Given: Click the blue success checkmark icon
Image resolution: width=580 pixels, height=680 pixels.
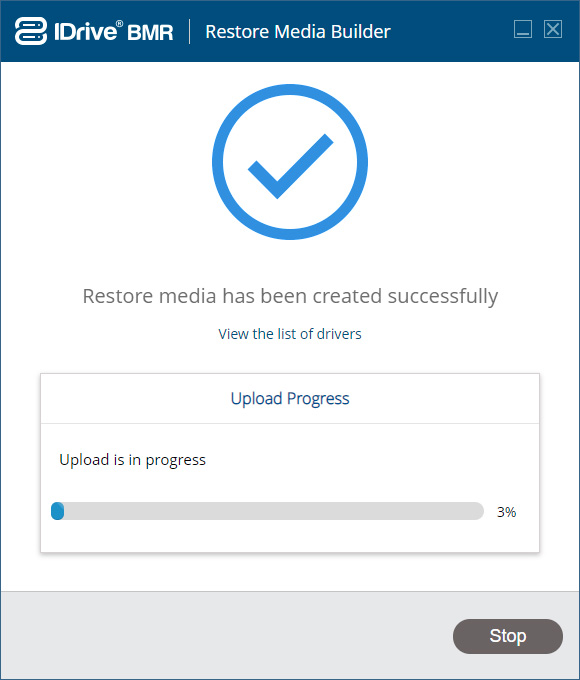Looking at the screenshot, I should tap(291, 166).
